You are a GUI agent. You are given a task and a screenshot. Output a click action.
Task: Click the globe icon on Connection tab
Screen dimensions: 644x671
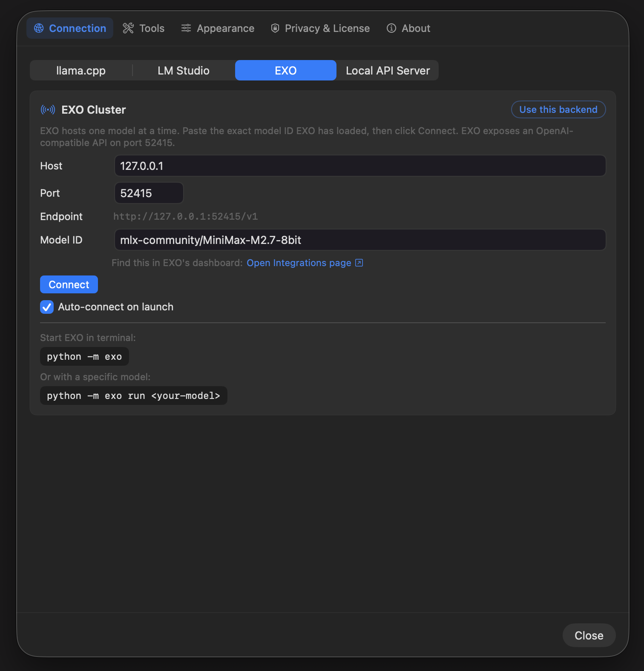click(39, 28)
